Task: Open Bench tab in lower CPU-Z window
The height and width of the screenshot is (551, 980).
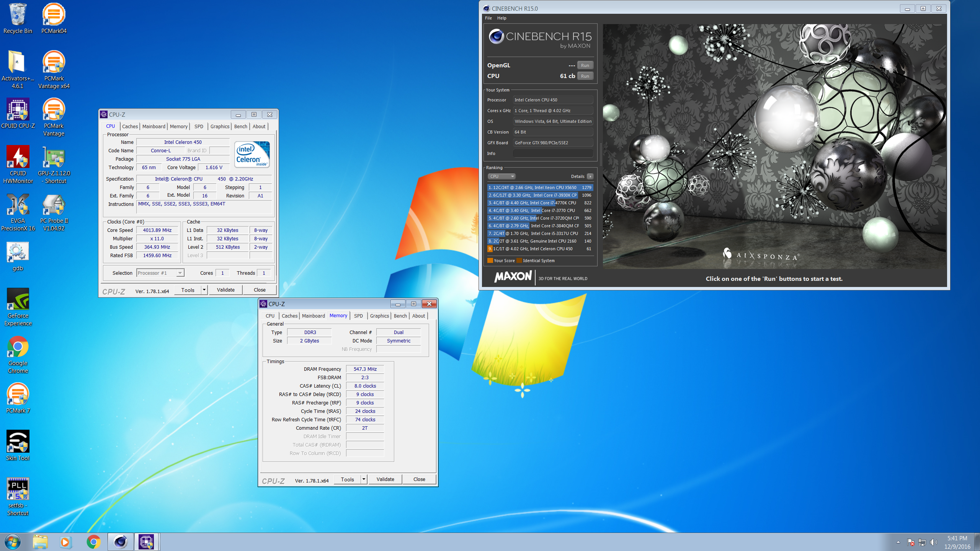Action: pyautogui.click(x=400, y=316)
